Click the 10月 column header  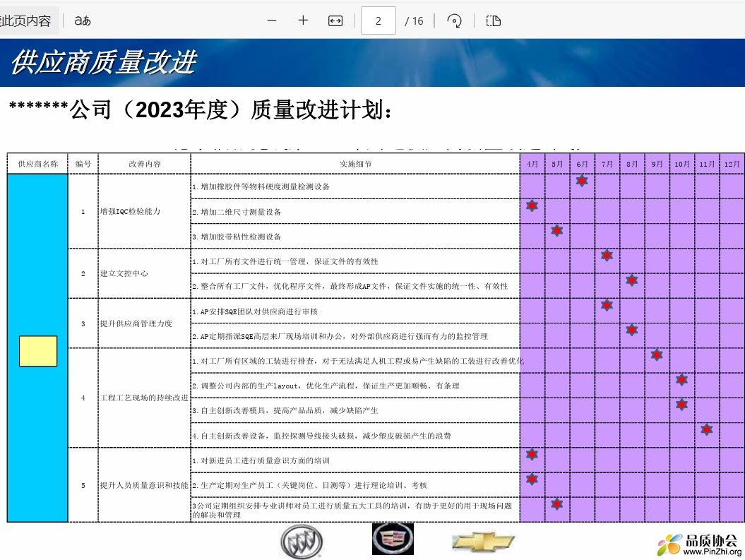coord(682,164)
